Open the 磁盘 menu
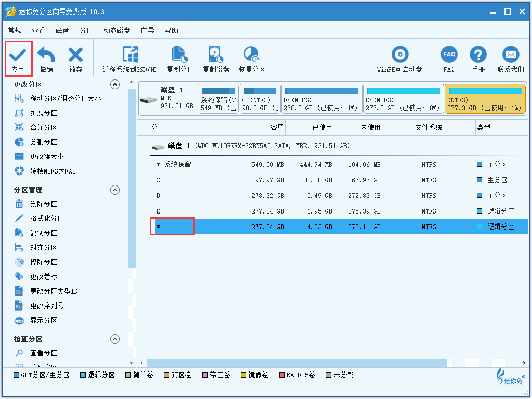This screenshot has width=532, height=399. click(62, 31)
